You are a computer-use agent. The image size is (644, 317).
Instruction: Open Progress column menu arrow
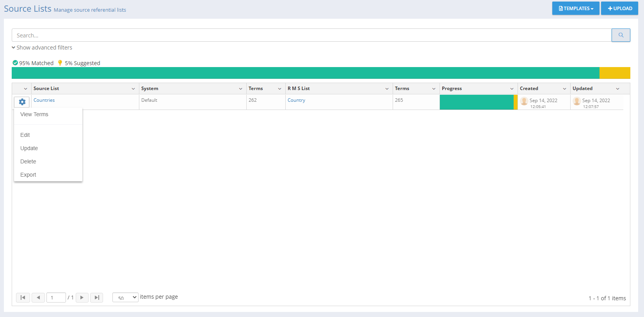click(512, 89)
